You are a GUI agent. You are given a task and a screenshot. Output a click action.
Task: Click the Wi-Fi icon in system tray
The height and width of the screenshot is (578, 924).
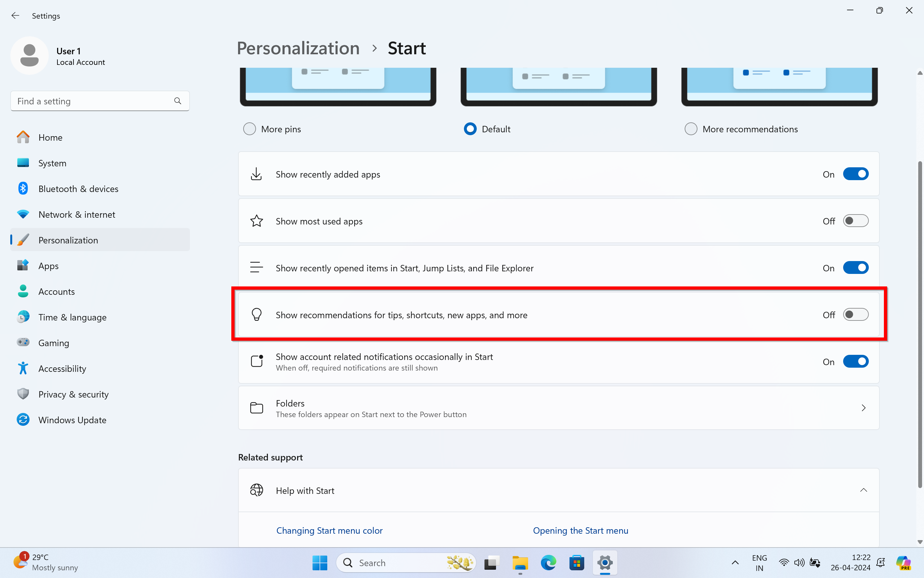point(784,563)
